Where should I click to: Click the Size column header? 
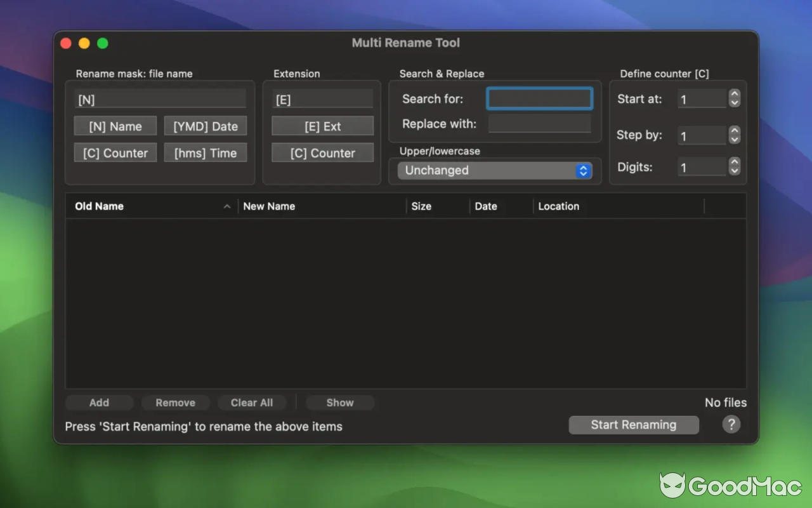[x=421, y=206]
